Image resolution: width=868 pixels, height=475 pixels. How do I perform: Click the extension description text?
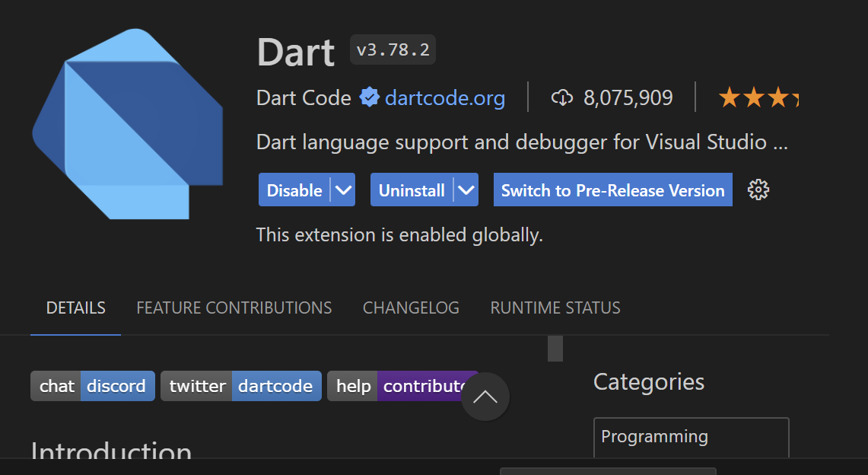pos(522,142)
